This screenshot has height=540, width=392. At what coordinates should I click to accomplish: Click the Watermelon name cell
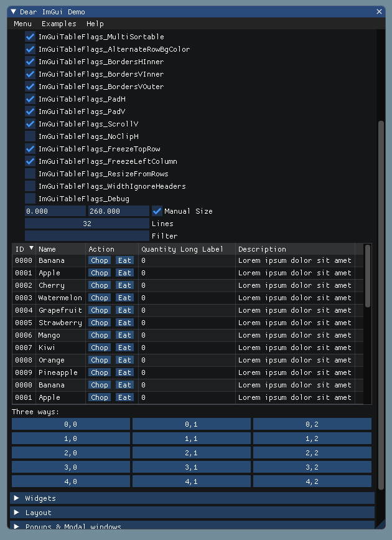60,298
